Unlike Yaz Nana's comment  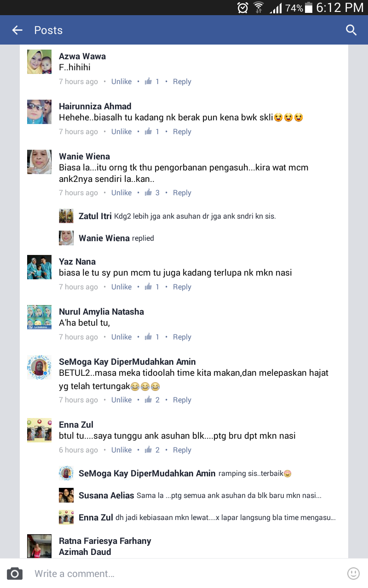[121, 287]
